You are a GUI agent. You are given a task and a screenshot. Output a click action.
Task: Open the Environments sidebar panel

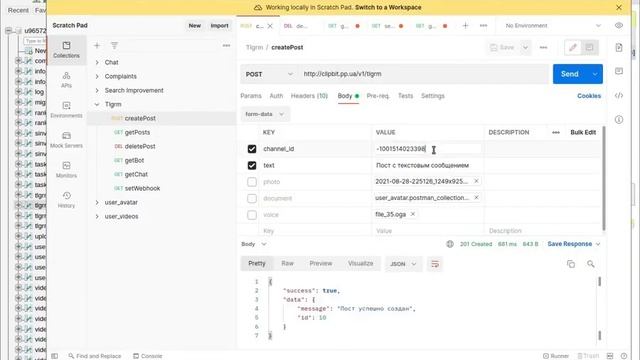[67, 110]
